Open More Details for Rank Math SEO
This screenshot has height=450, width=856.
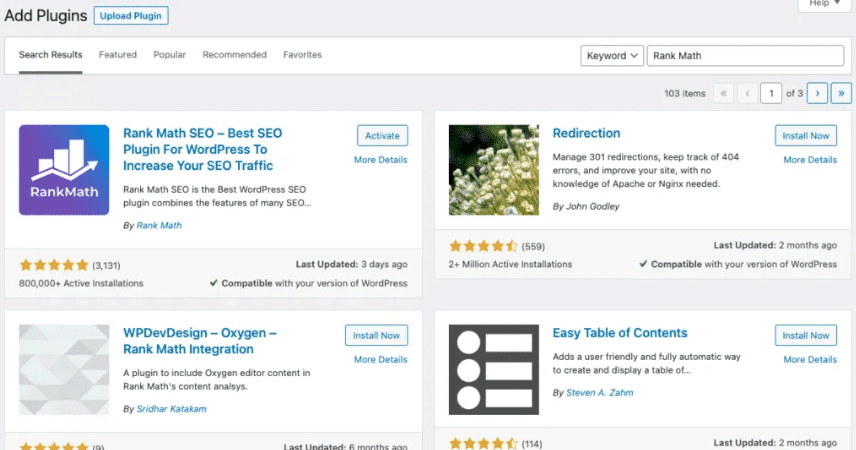tap(381, 160)
